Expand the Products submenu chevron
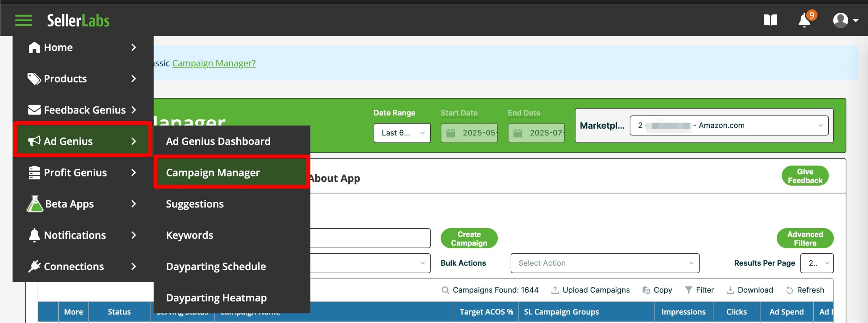 coord(134,79)
